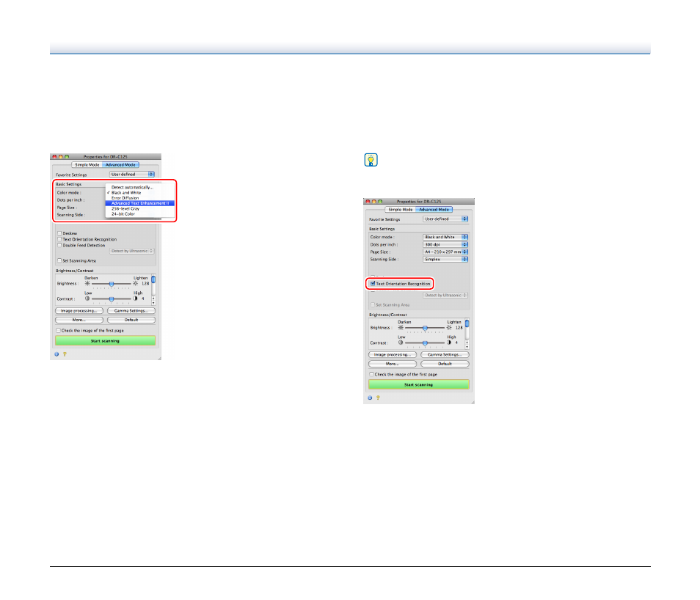
Task: Click 'Gamma Settings...' button in 300 dpi dialog
Action: [445, 354]
